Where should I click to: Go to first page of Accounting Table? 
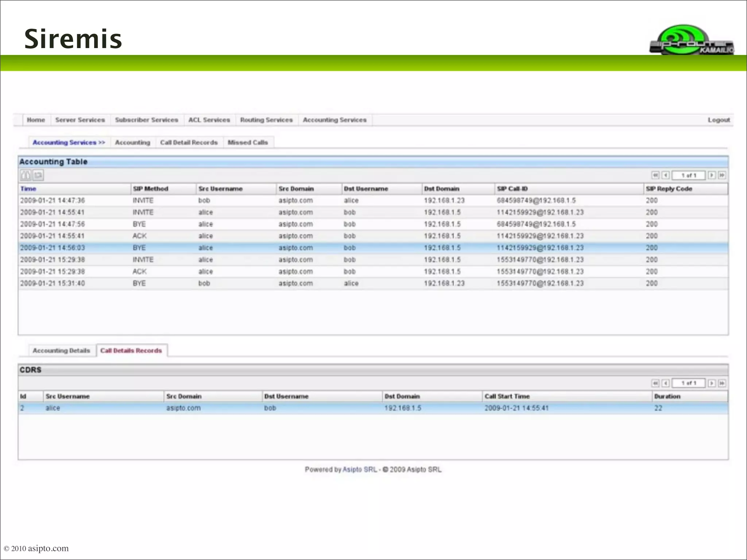[x=655, y=175]
